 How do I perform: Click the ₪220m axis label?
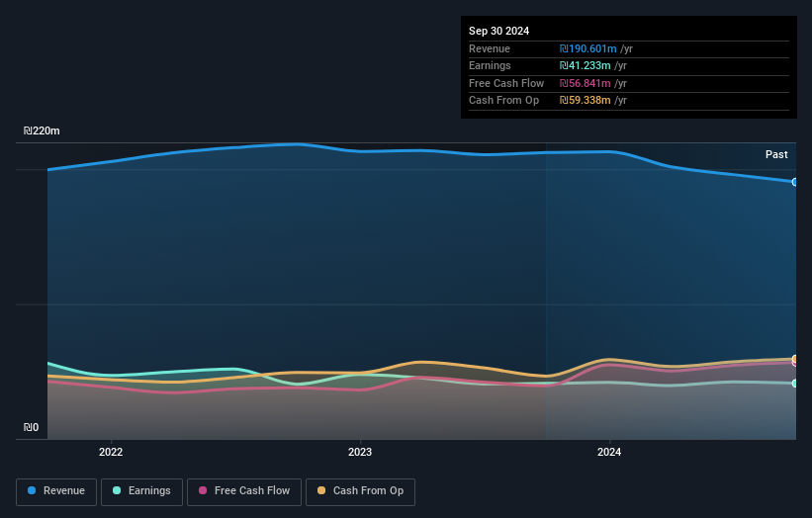pos(42,130)
